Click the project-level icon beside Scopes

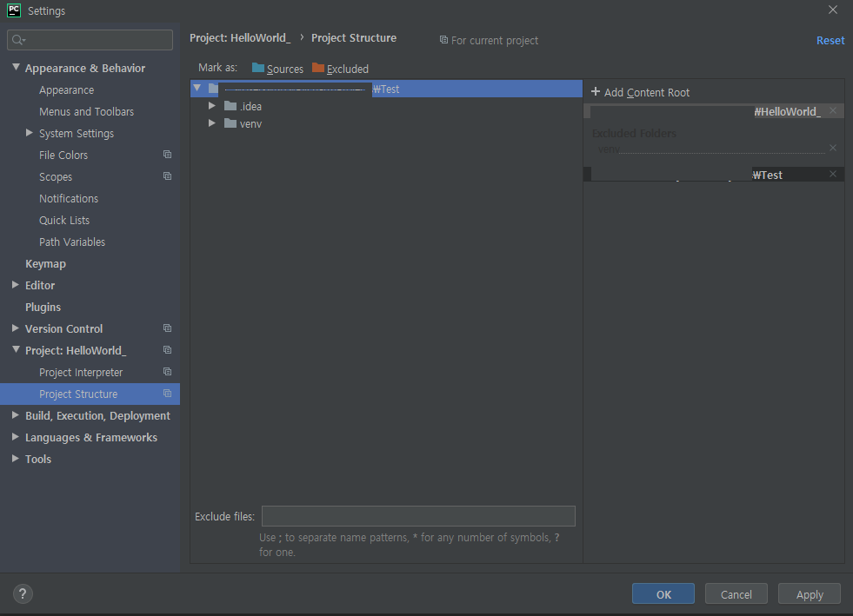[x=168, y=176]
